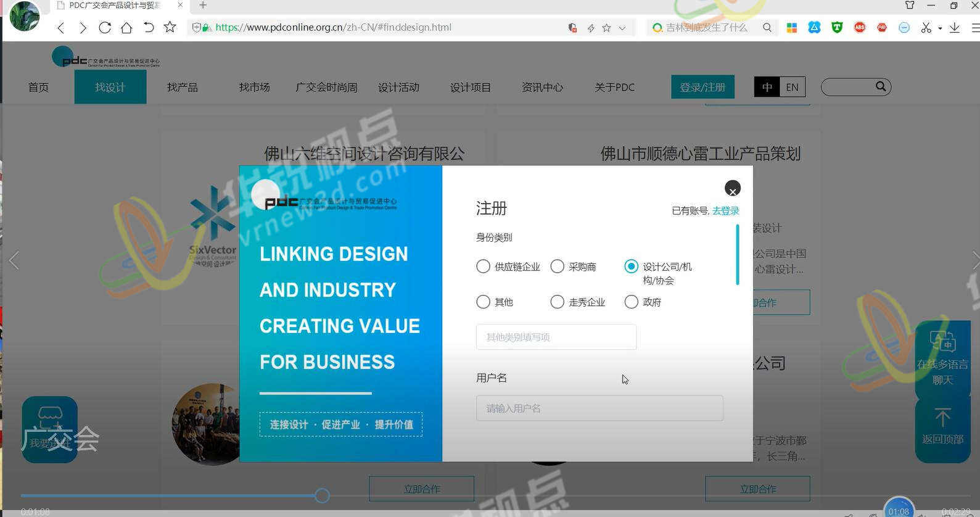The height and width of the screenshot is (517, 980).
Task: Click the blocked-content shield icon in address bar
Action: click(572, 28)
